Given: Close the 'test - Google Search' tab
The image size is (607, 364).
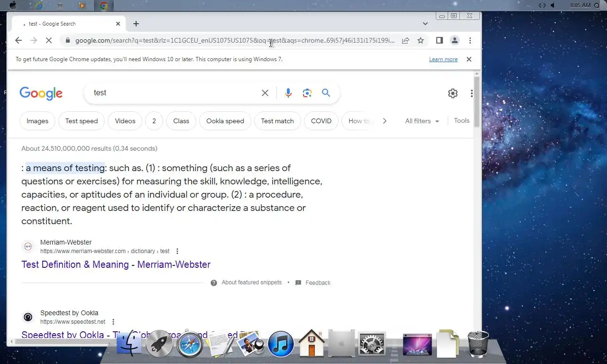Looking at the screenshot, I should pos(118,24).
